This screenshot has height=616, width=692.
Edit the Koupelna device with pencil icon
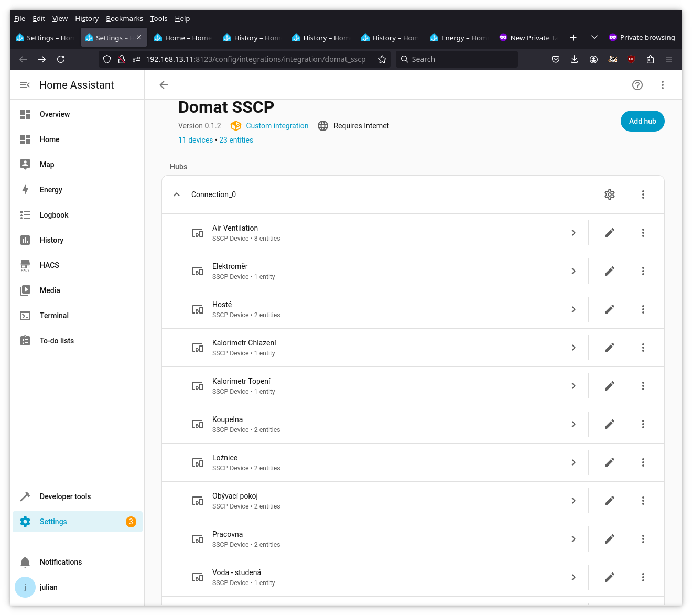pos(610,424)
